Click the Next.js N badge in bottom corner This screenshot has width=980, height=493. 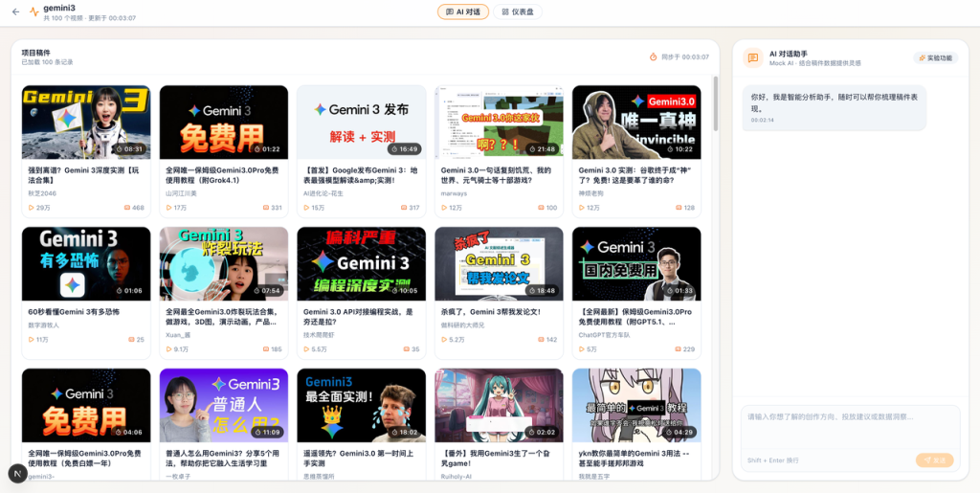pos(18,473)
